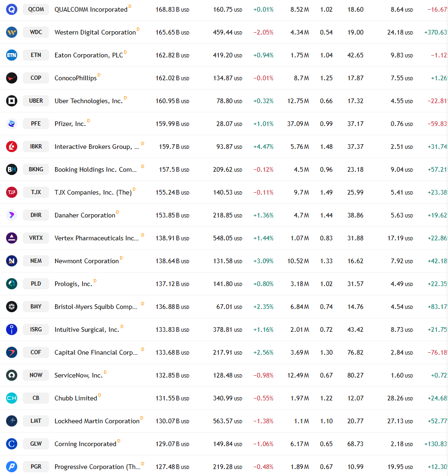Click the 1.48 relative volume value

click(326, 147)
